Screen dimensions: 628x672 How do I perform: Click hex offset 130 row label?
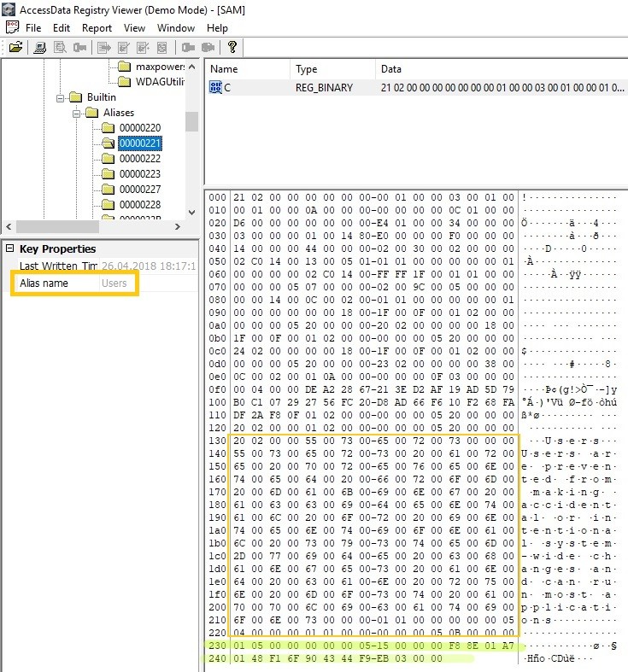coord(217,441)
